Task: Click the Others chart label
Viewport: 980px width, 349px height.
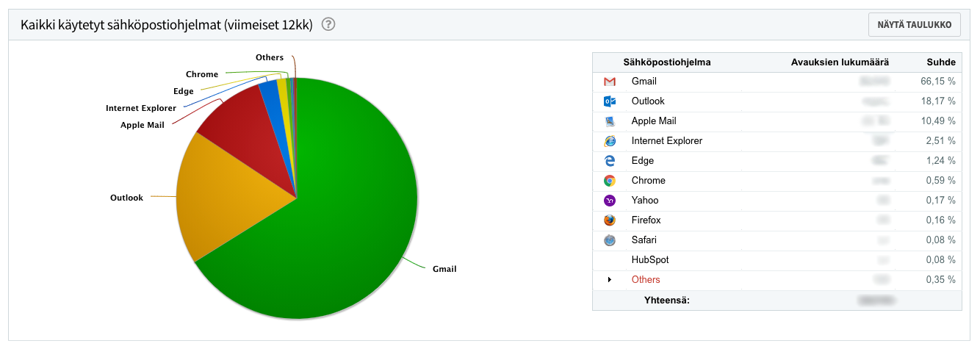Action: click(x=270, y=57)
